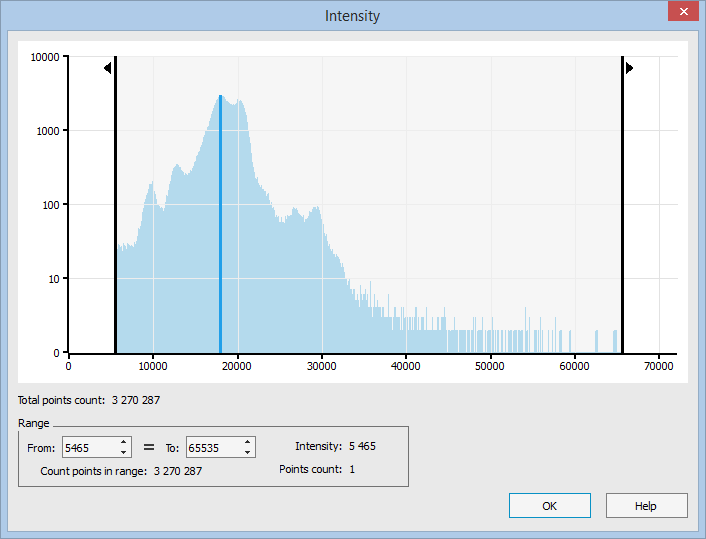Increase the To value with up arrow
The height and width of the screenshot is (539, 706).
248,442
